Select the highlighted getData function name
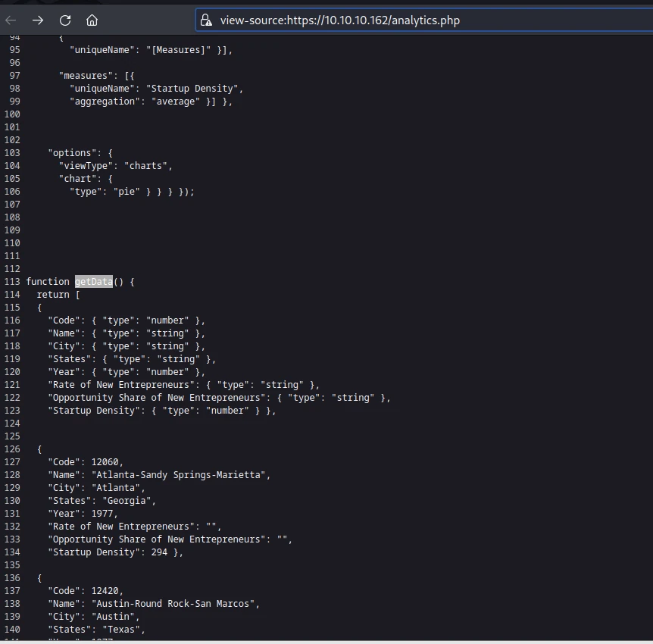 (x=94, y=282)
